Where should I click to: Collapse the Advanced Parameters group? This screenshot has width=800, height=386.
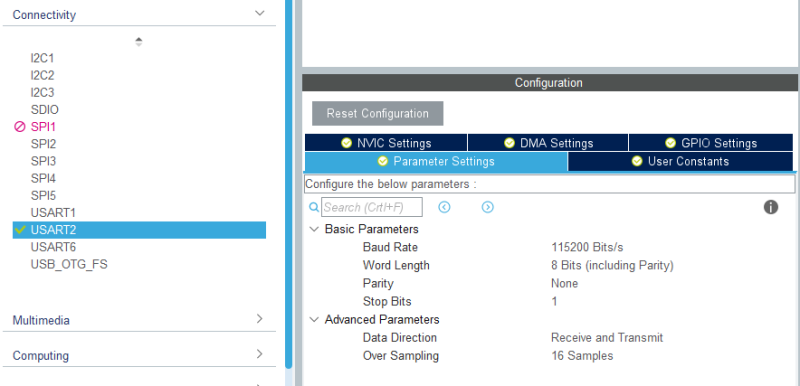coord(314,320)
